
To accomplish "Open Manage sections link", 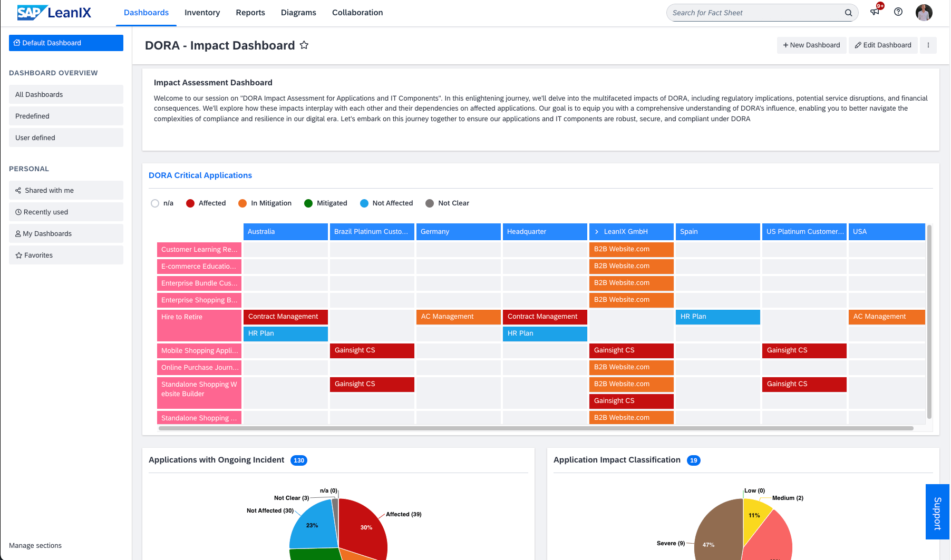I will (35, 545).
